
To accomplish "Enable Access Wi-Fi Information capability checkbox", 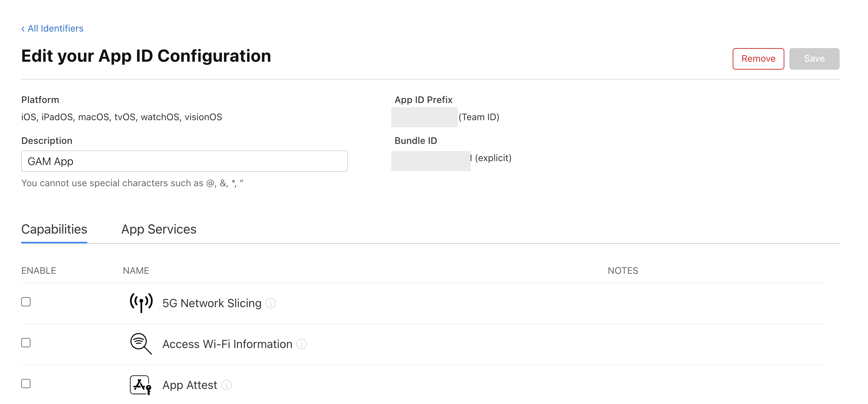I will (x=26, y=343).
